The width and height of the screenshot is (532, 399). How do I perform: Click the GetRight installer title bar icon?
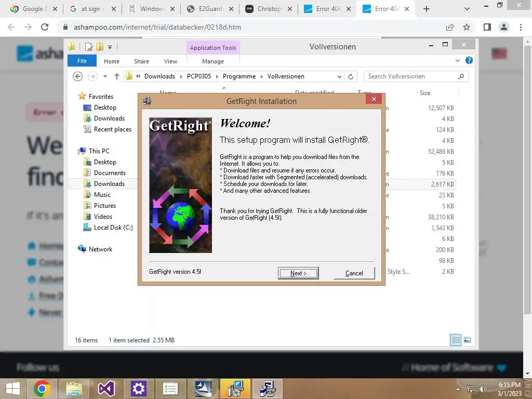pos(147,101)
